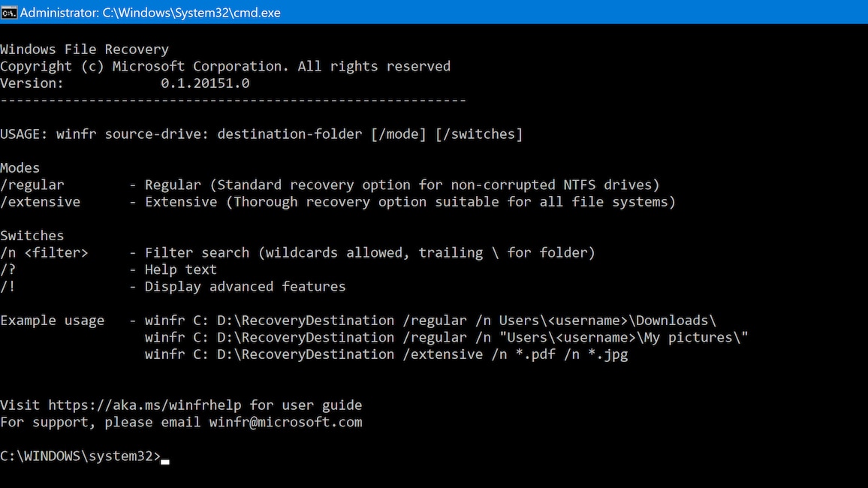Click the Modes section heading

click(20, 168)
